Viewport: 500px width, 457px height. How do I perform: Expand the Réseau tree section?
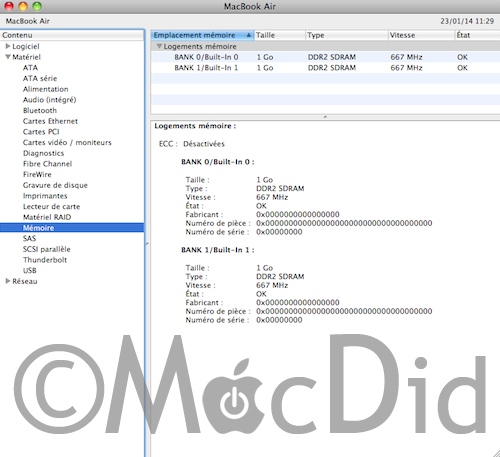click(x=8, y=281)
